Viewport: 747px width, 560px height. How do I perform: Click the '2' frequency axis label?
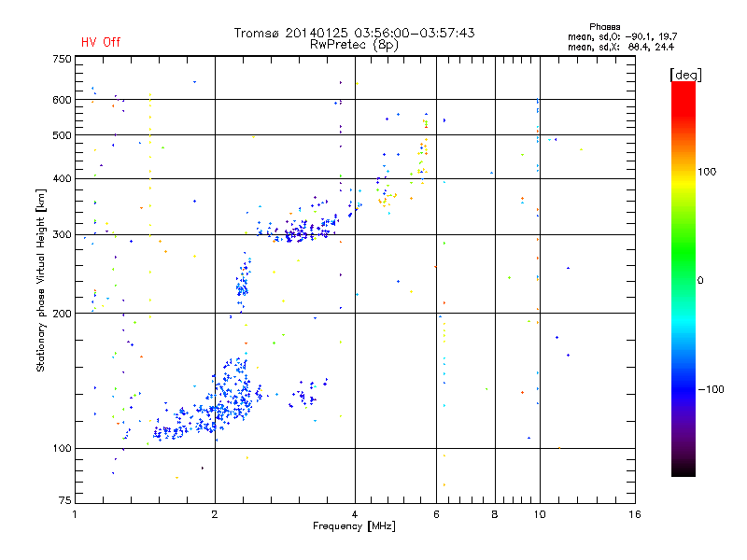pyautogui.click(x=215, y=514)
